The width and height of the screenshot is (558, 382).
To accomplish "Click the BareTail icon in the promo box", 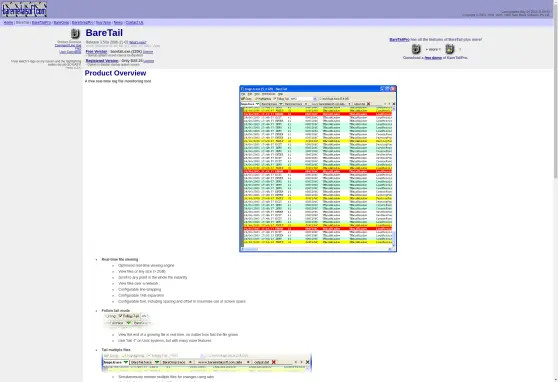I will point(416,49).
